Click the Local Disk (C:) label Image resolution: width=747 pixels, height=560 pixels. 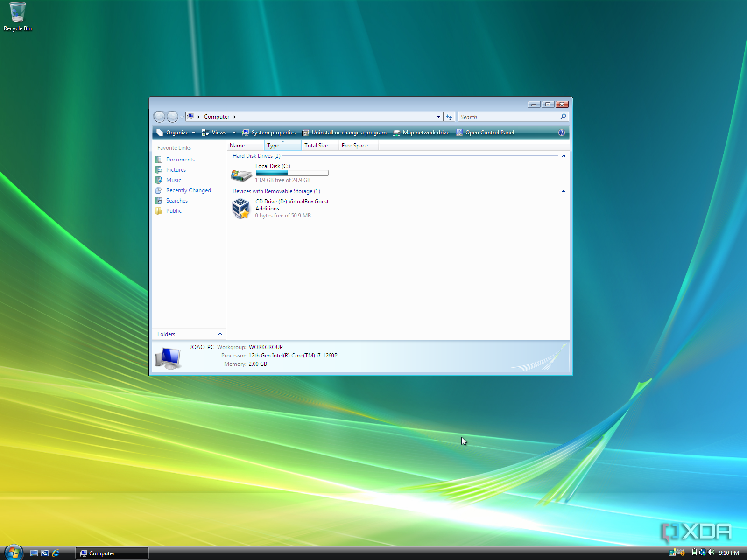point(273,166)
